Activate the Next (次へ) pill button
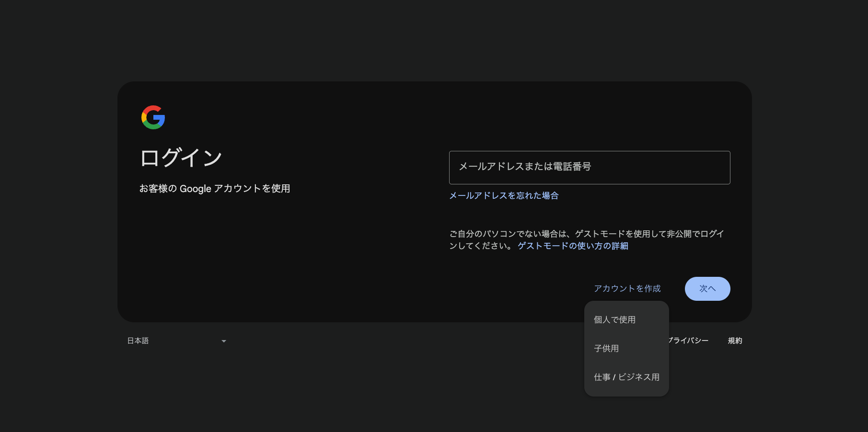 [707, 288]
